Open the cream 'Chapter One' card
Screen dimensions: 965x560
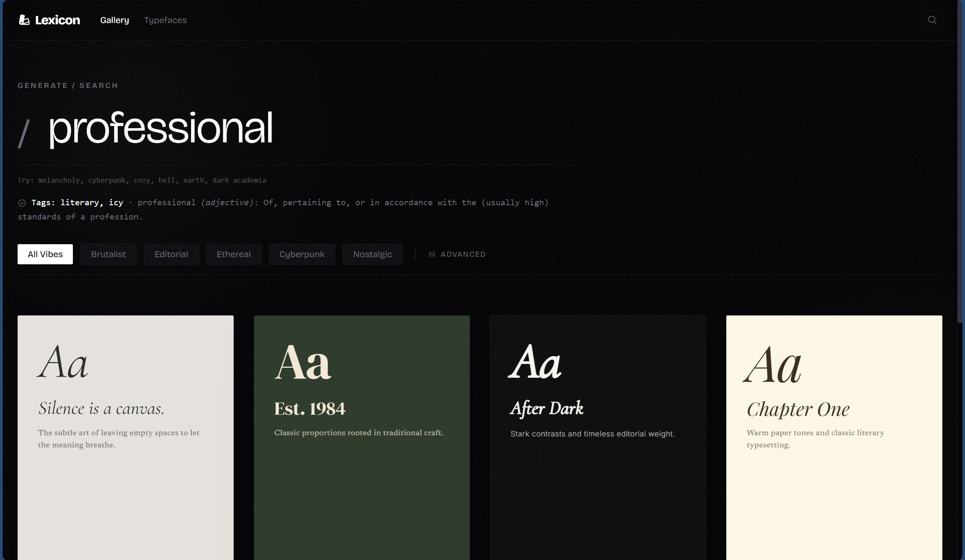(x=834, y=436)
